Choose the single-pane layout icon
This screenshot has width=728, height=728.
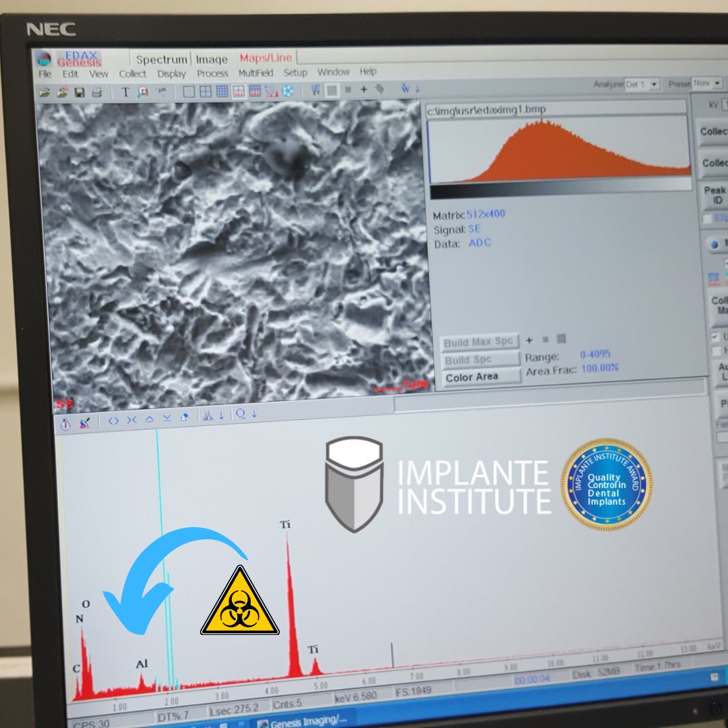189,92
